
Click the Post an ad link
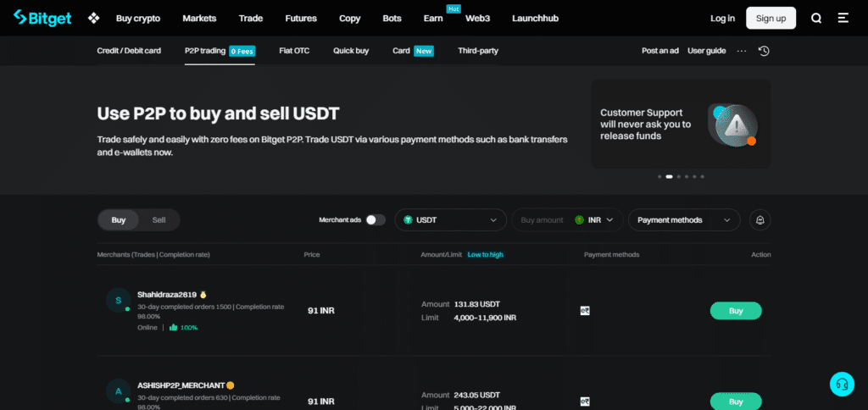coord(659,51)
